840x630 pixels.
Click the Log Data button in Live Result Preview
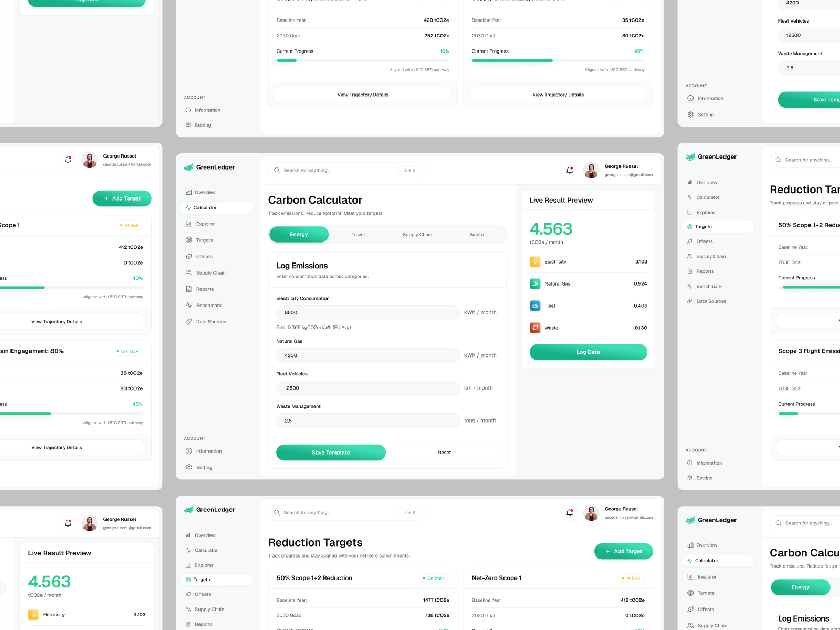(x=588, y=352)
